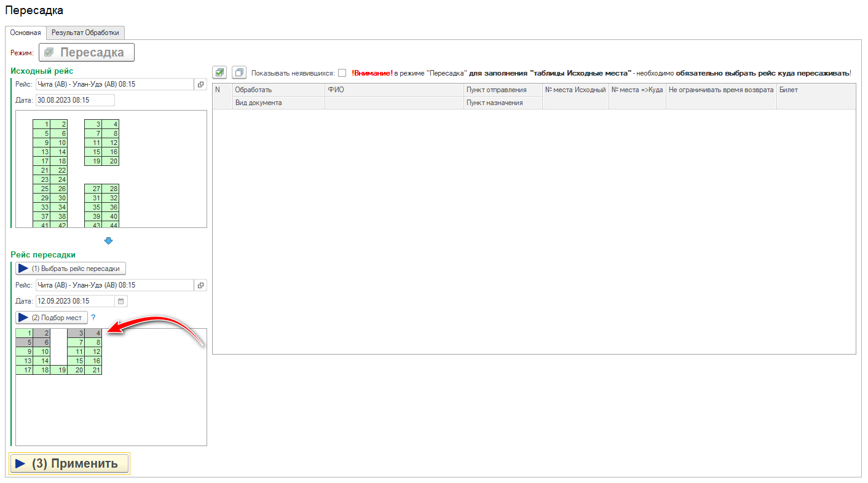Select occupied seat 4 in transfer trip
Viewport: 868px width, 483px height.
[x=93, y=333]
